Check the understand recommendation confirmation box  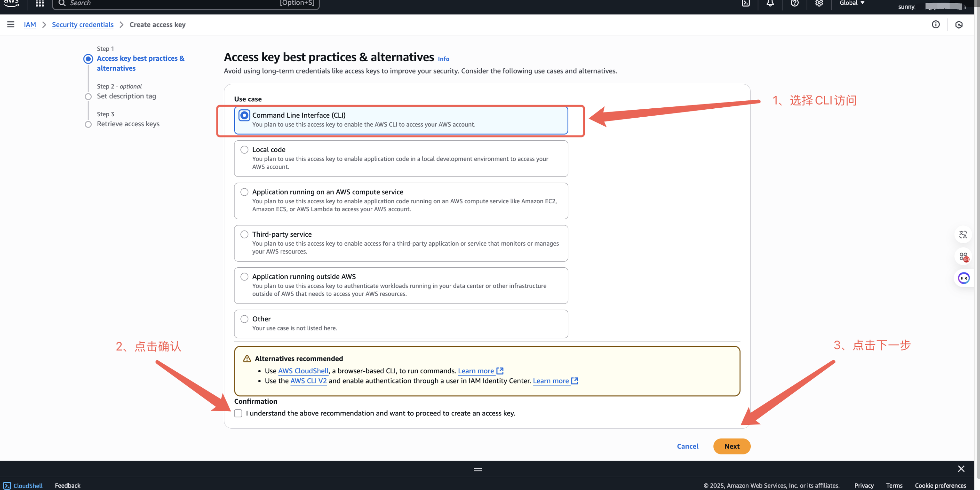(x=238, y=413)
